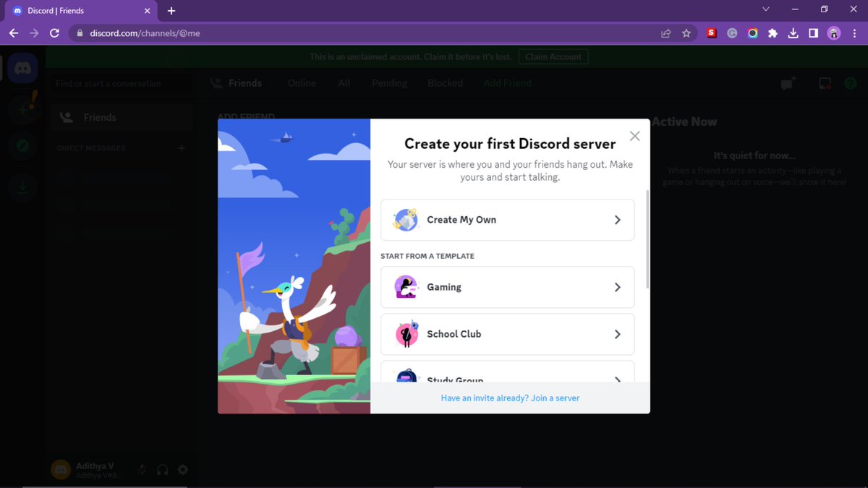The height and width of the screenshot is (488, 868).
Task: Click the Add a Server plus icon
Action: pyautogui.click(x=22, y=109)
